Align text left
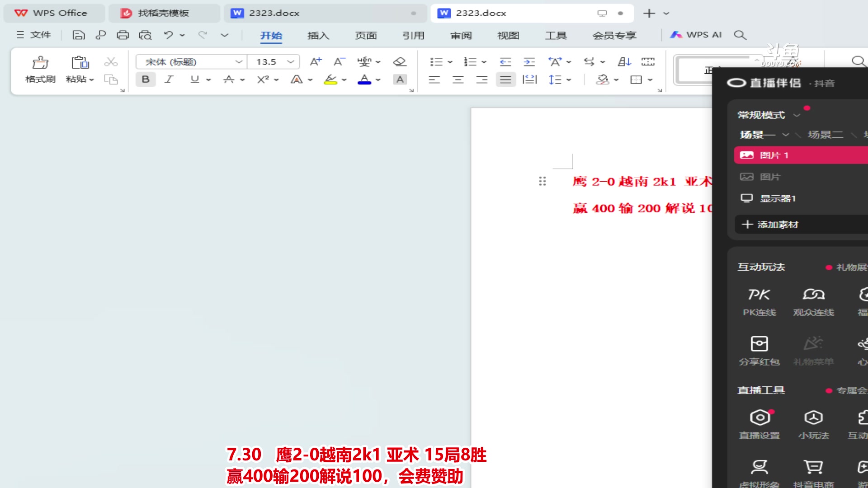The image size is (868, 488). coord(434,80)
